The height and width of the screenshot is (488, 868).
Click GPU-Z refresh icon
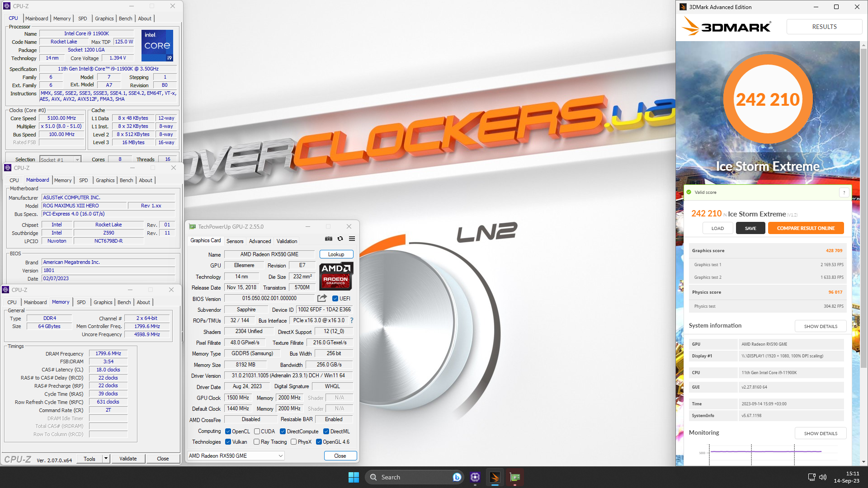[340, 239]
